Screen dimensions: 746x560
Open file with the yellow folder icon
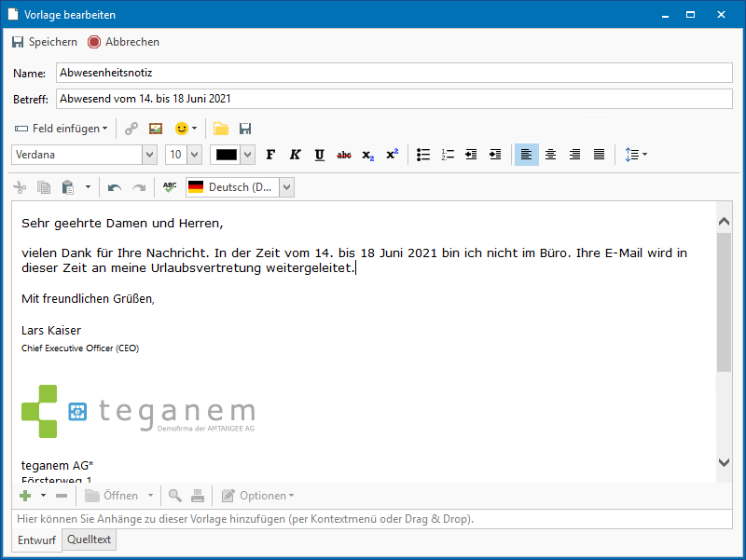click(221, 129)
